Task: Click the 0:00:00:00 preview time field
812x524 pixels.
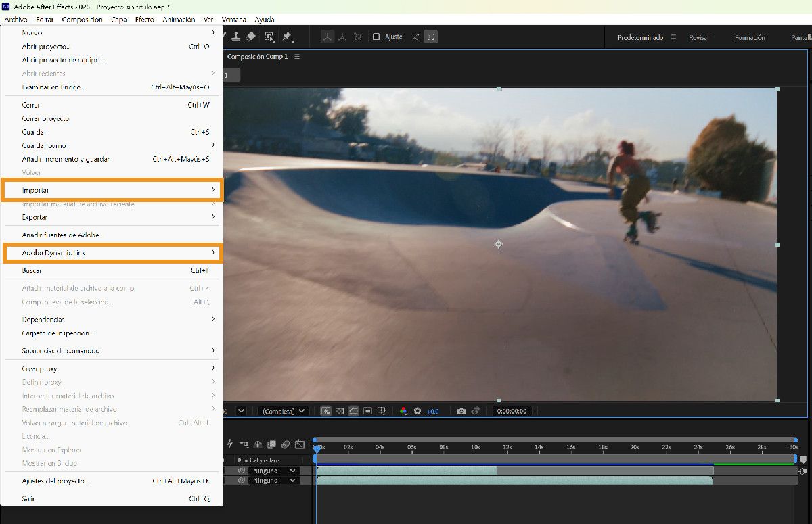Action: [x=512, y=411]
